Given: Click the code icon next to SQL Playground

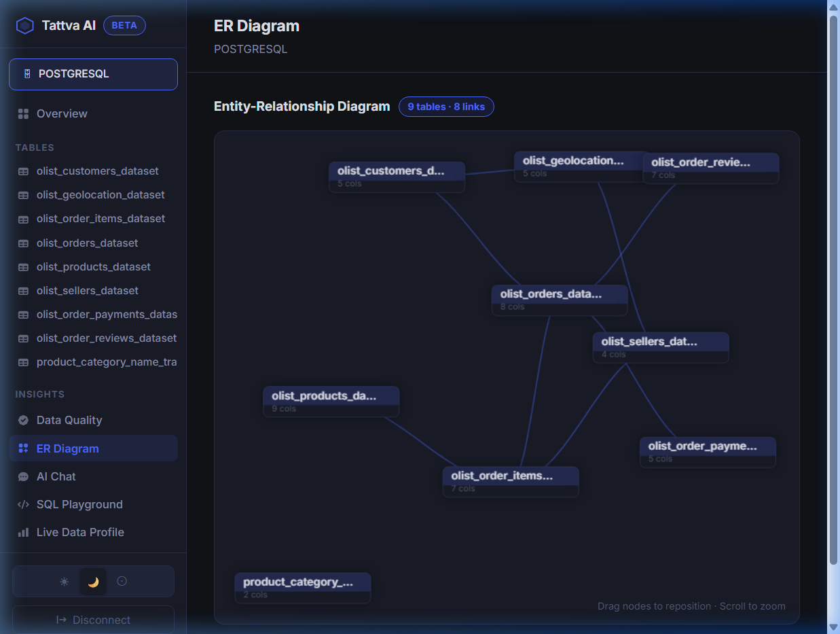Looking at the screenshot, I should (x=22, y=504).
